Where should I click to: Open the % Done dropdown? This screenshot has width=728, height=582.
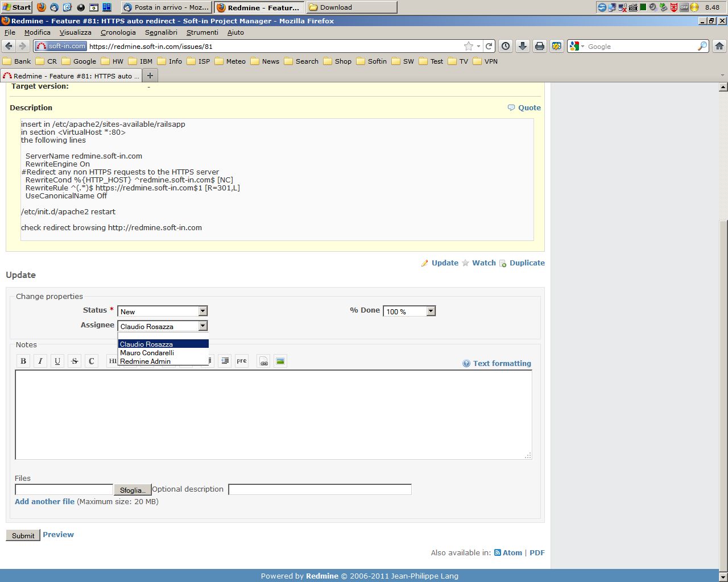tap(409, 311)
